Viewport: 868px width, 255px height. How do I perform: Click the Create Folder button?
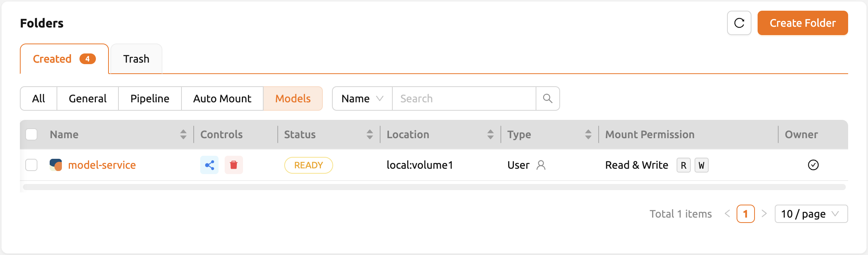tap(803, 23)
